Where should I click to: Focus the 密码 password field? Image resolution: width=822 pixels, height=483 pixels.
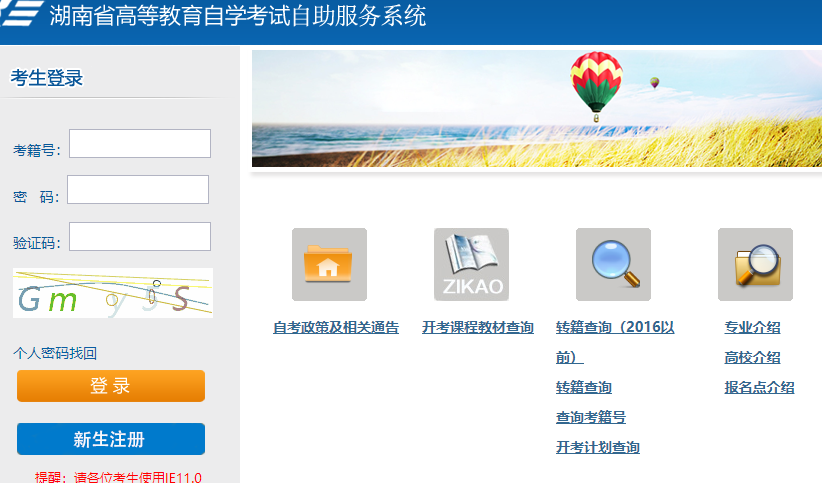click(138, 189)
